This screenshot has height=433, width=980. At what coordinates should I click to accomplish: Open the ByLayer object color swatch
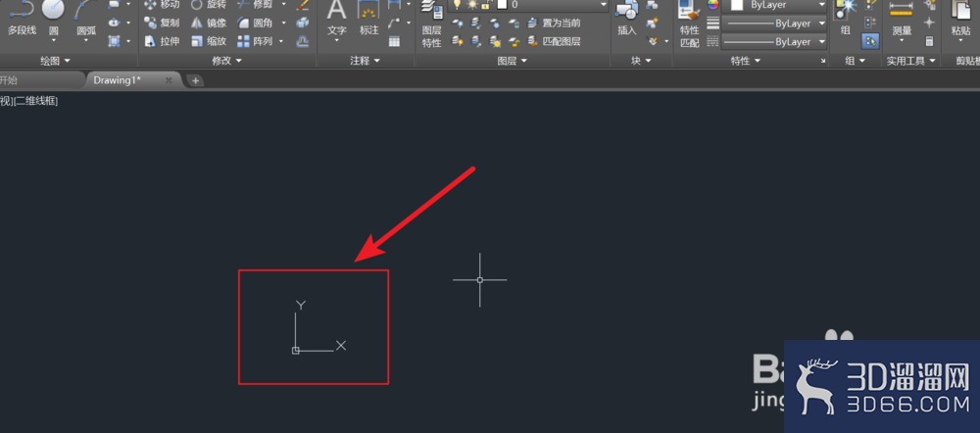pyautogui.click(x=774, y=5)
